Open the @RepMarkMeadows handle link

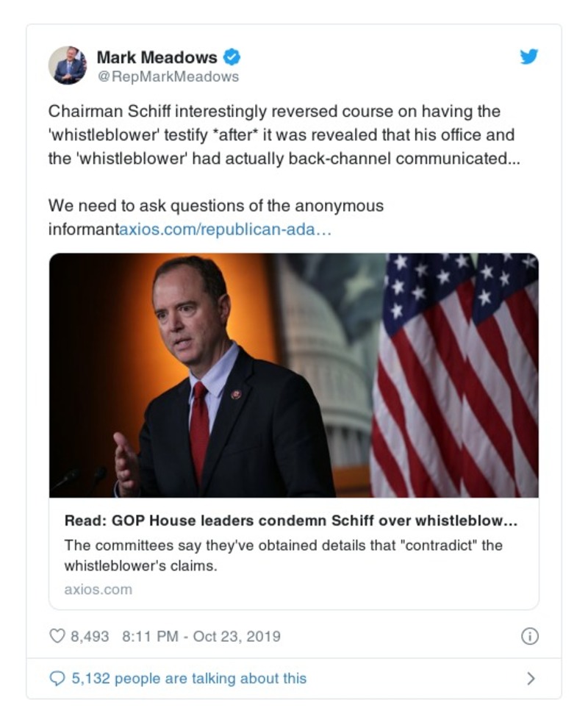(x=168, y=76)
